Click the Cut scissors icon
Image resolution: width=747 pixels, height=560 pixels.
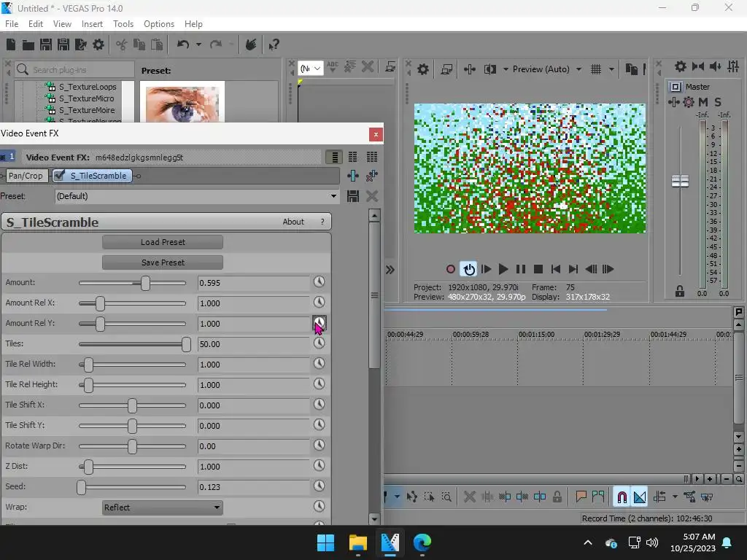[x=122, y=44]
